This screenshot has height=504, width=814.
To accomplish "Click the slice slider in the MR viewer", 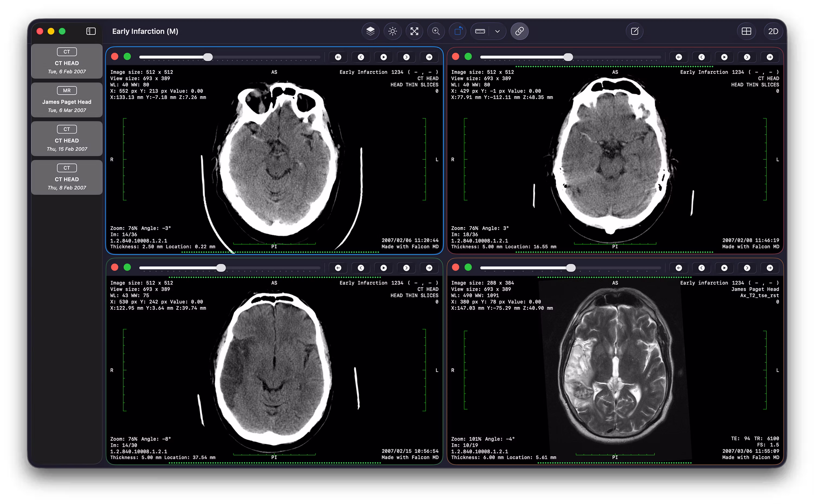I will coord(570,268).
